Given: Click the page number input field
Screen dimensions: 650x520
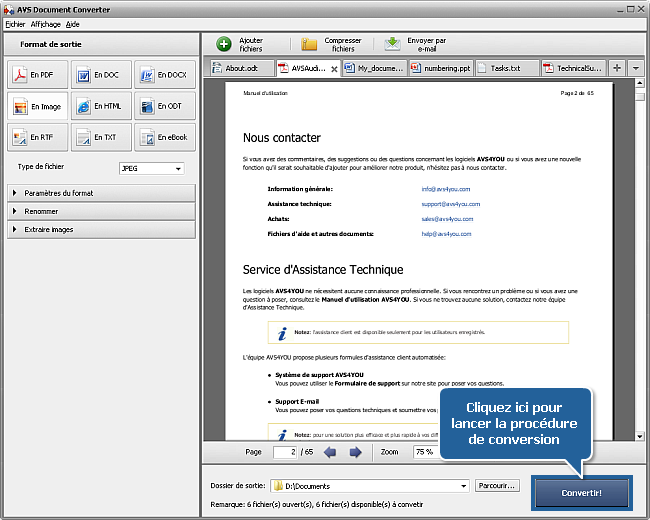Looking at the screenshot, I should (x=285, y=452).
